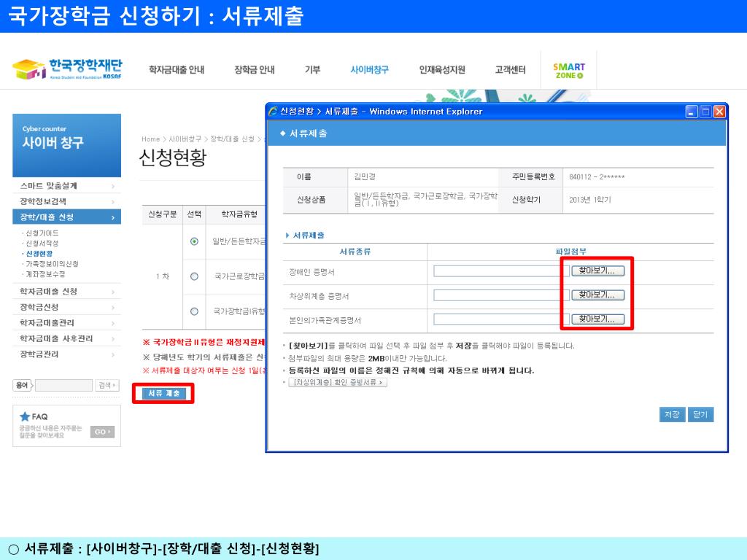Maximize the 서류제출 popup window
747x560 pixels.
[705, 112]
